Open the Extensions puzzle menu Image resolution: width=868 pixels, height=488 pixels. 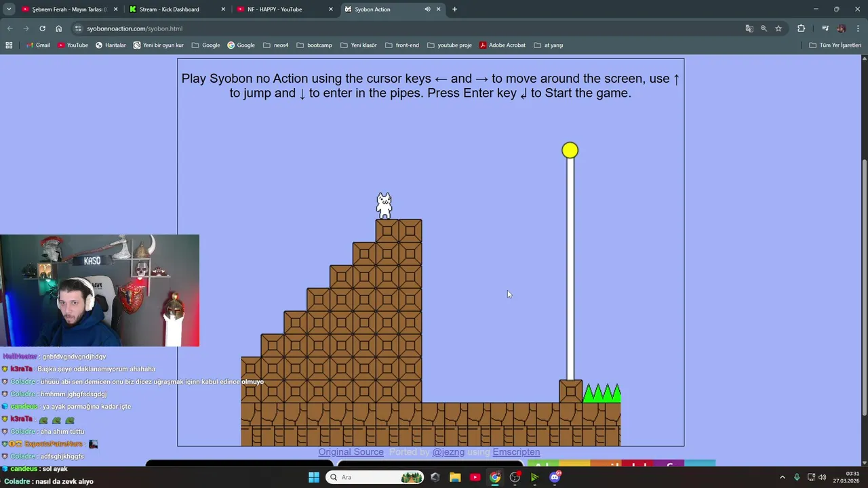point(802,28)
